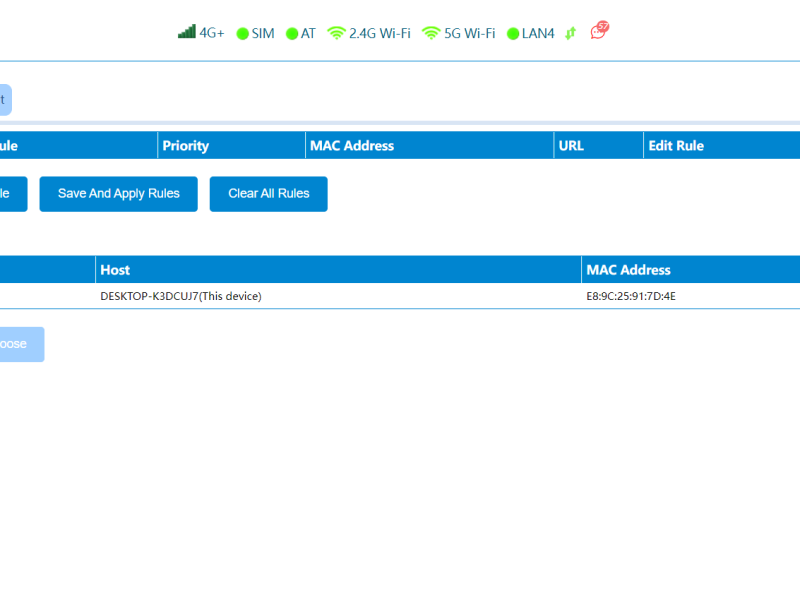Click the MAC address E8:9C:25:91:7D:4E
The image size is (800, 600).
point(631,296)
